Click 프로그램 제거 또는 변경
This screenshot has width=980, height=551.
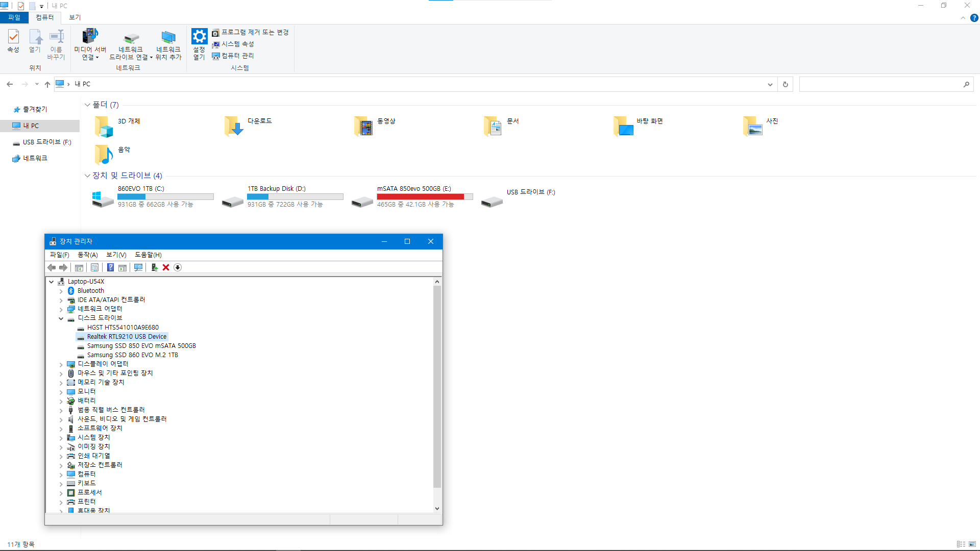[x=250, y=33]
